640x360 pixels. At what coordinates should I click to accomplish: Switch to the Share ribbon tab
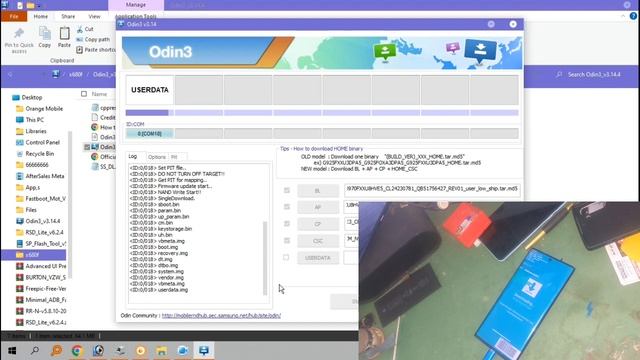[x=68, y=16]
